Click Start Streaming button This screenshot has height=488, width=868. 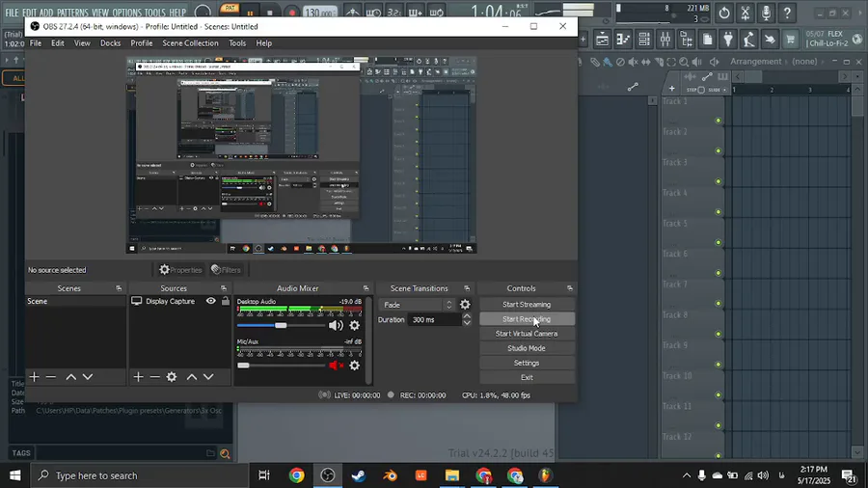(527, 305)
